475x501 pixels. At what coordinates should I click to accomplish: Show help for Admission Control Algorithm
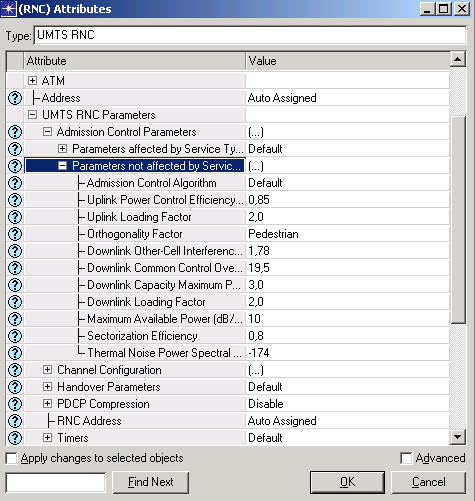point(15,183)
